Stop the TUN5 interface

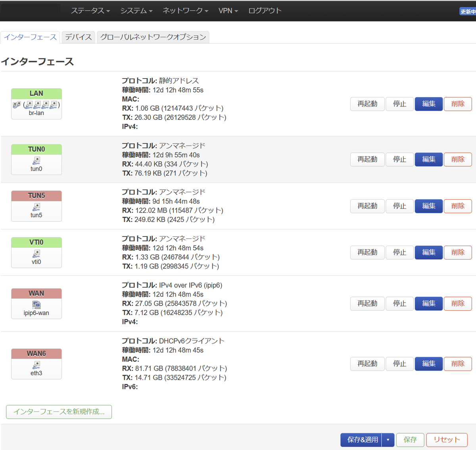click(399, 206)
